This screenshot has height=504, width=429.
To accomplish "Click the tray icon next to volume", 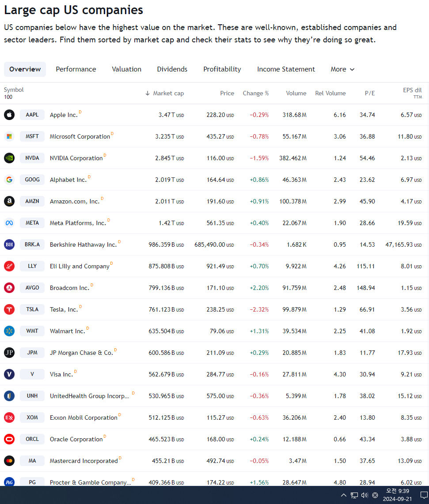I will click(375, 495).
